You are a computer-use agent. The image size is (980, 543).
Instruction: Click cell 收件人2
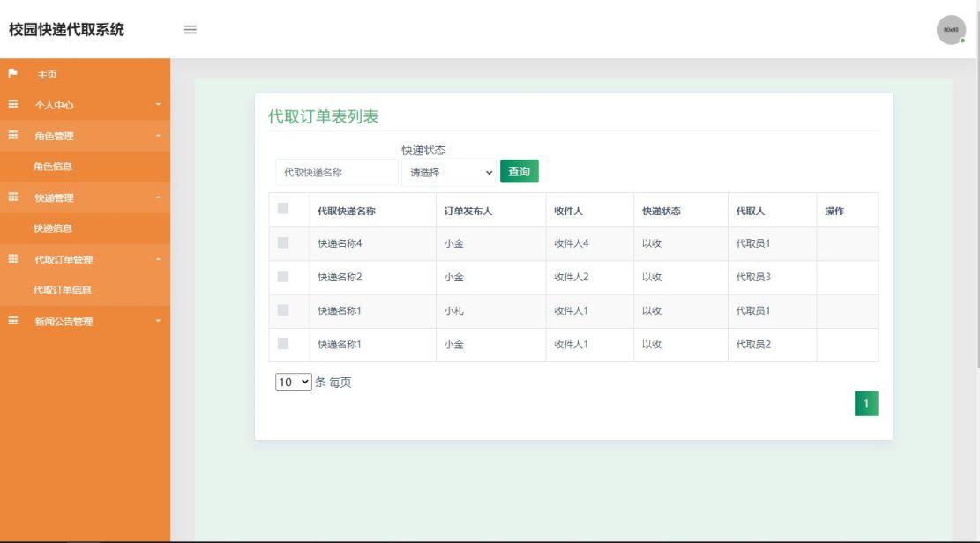click(x=572, y=277)
